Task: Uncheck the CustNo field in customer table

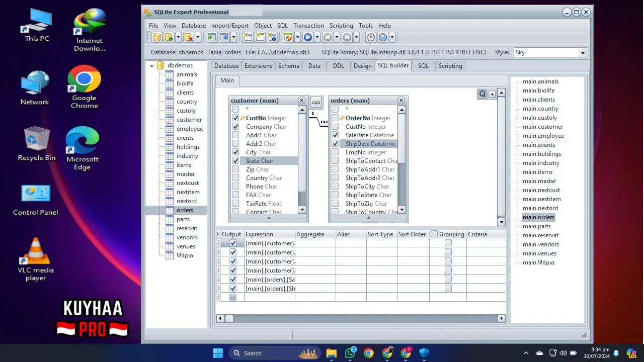Action: 235,118
